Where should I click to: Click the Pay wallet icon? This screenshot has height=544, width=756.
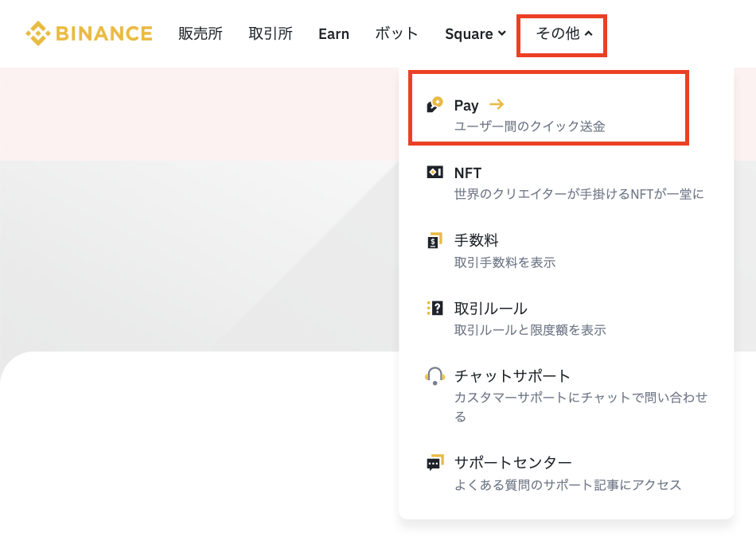tap(435, 105)
